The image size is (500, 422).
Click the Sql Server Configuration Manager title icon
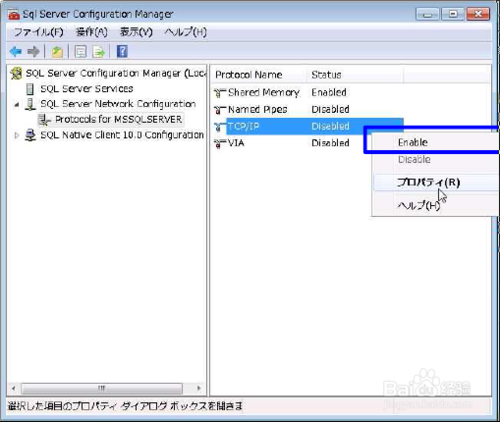14,14
